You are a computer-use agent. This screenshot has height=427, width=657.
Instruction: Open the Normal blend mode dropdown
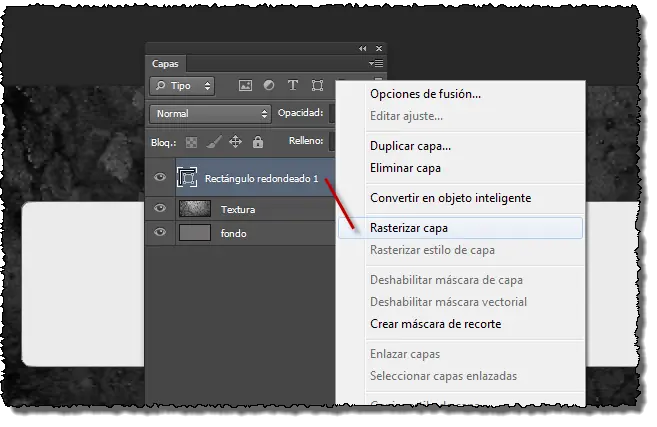[x=210, y=114]
